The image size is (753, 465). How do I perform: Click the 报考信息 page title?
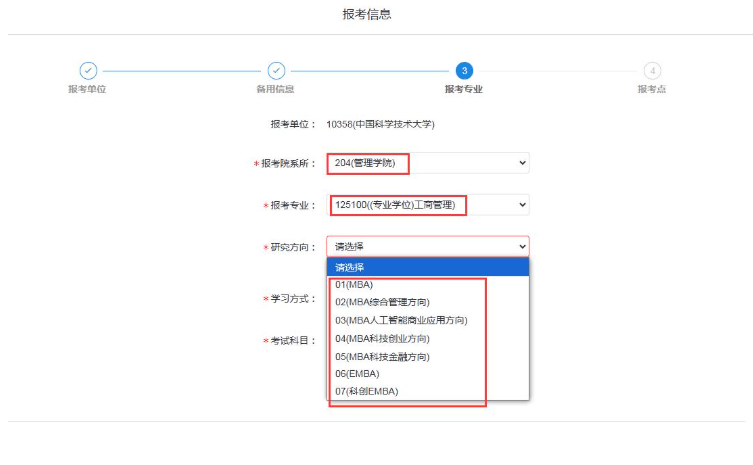coord(367,14)
